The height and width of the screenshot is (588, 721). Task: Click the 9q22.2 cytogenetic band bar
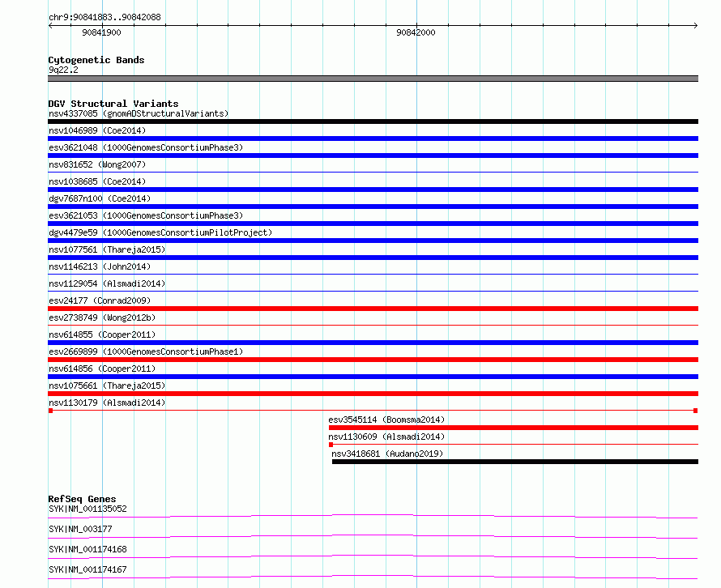tap(373, 79)
